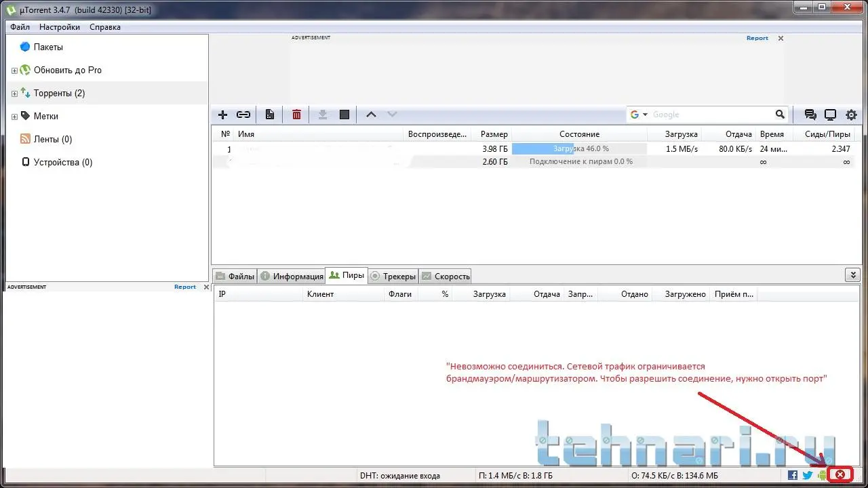Sort torrents by the Имя column header

click(319, 134)
